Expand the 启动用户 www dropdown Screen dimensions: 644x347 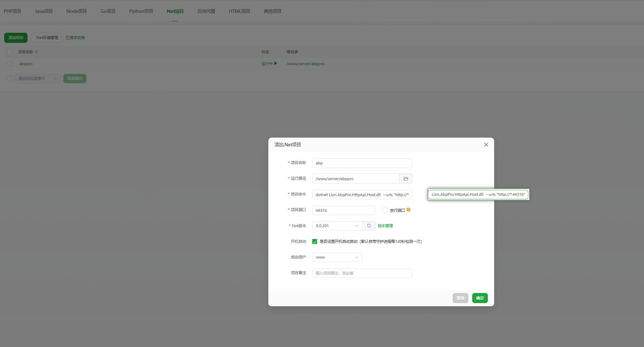coord(337,257)
